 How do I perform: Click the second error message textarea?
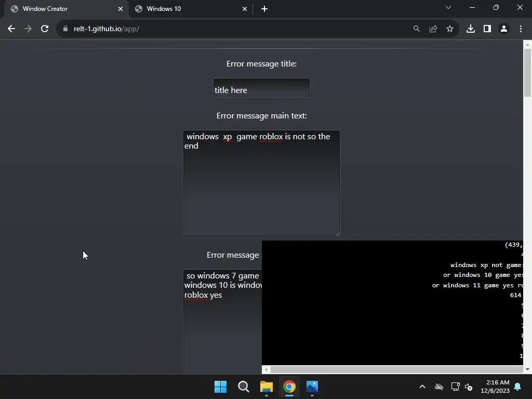222,322
